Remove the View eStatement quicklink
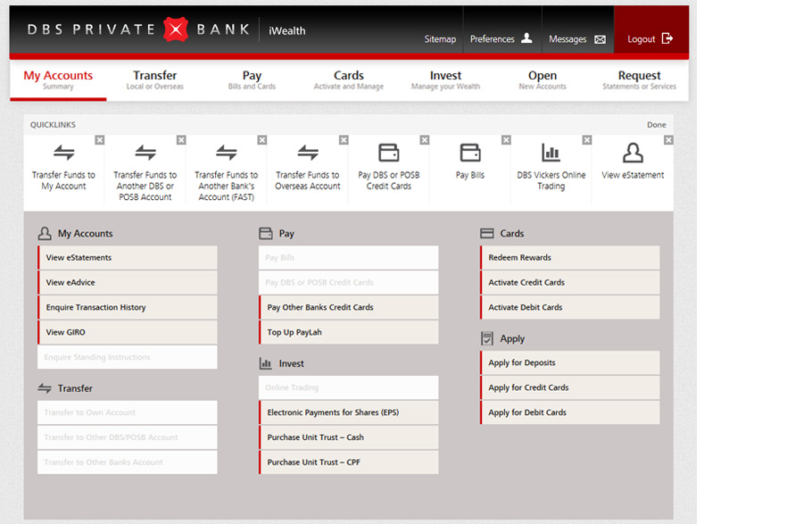Image resolution: width=812 pixels, height=524 pixels. (x=668, y=140)
